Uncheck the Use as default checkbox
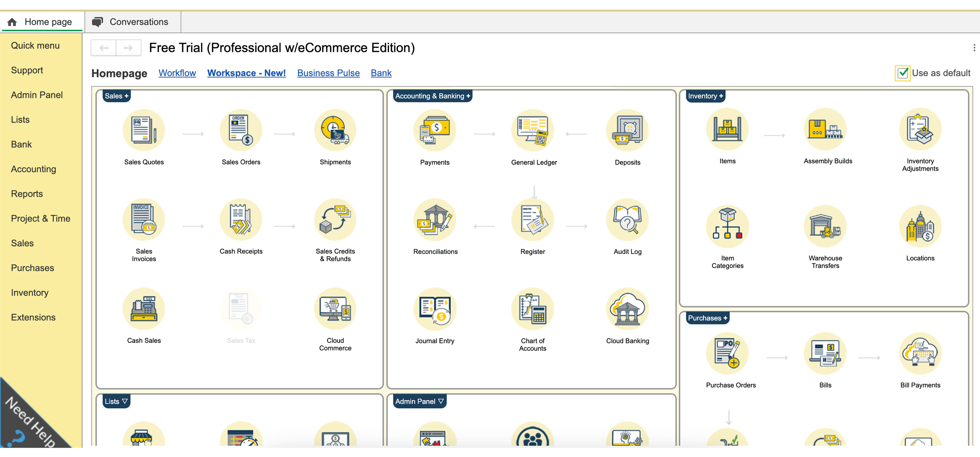This screenshot has height=457, width=980. pos(902,73)
